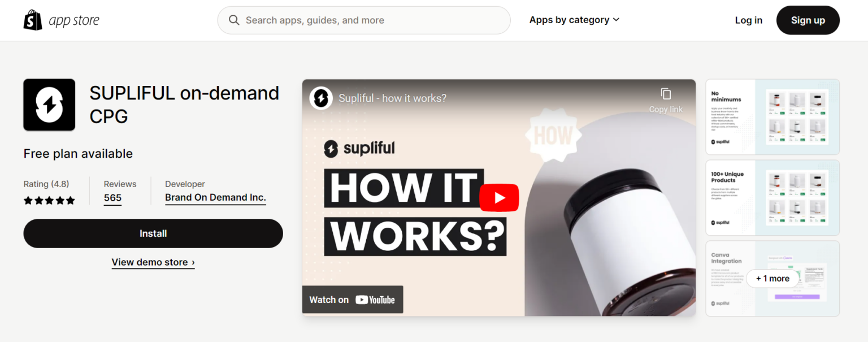Open the Log in page

[x=748, y=20]
